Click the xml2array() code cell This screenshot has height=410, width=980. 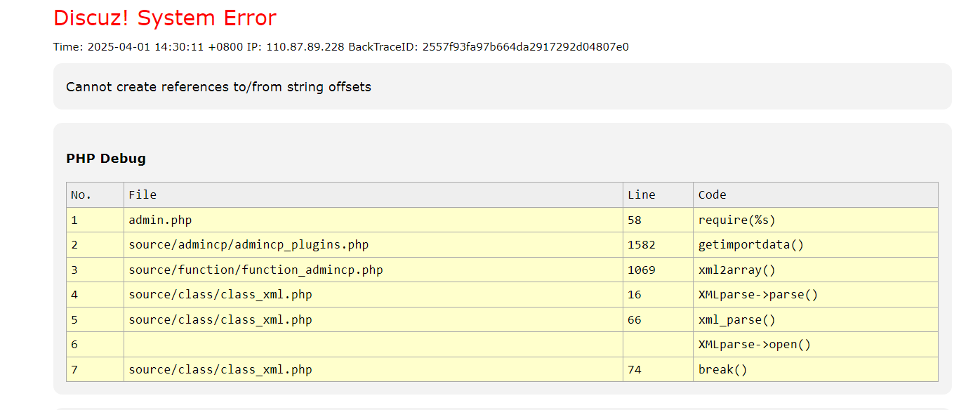point(816,270)
